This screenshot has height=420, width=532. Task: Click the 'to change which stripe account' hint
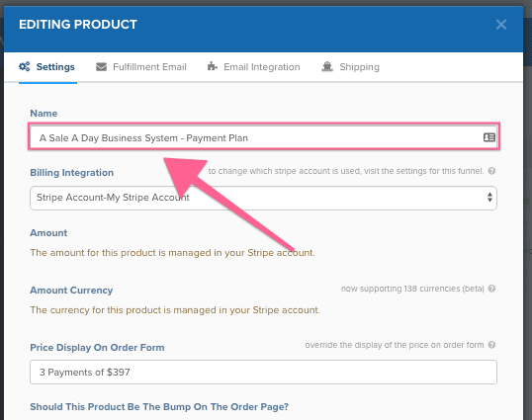(346, 171)
